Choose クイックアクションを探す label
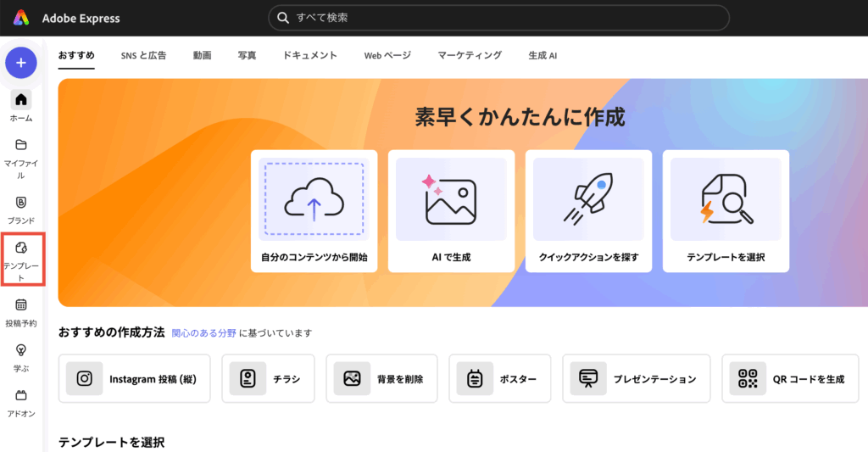Viewport: 868px width, 452px height. tap(588, 257)
